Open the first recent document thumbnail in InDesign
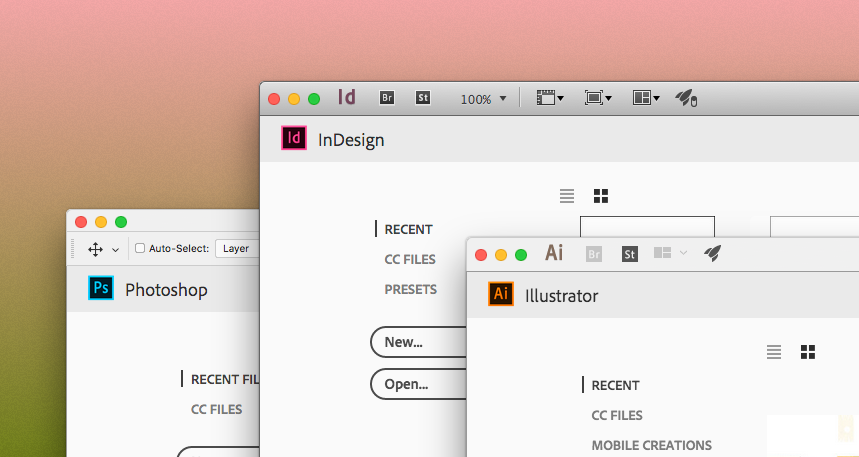 pyautogui.click(x=648, y=227)
